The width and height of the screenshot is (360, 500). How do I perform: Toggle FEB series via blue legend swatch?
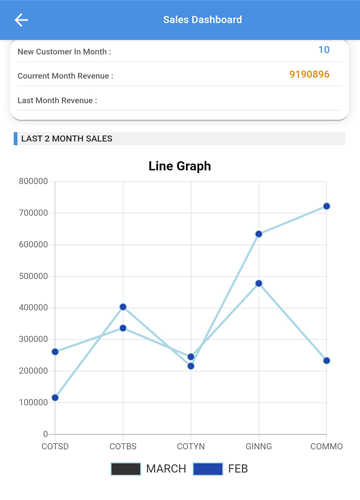[208, 469]
